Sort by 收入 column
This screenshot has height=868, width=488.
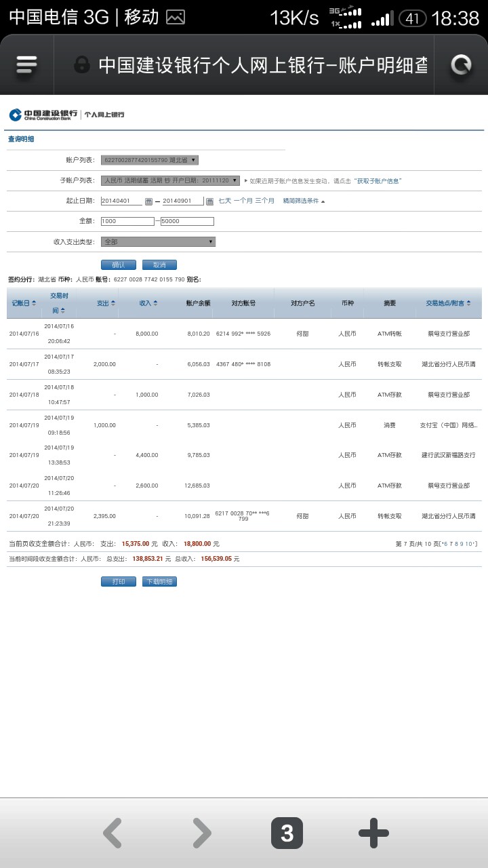click(148, 303)
